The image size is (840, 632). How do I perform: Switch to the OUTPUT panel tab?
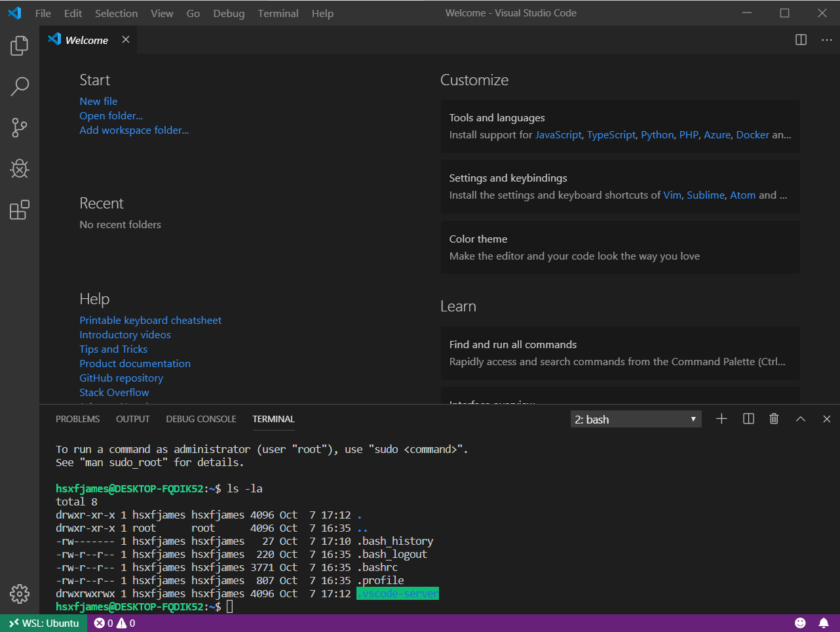(133, 419)
